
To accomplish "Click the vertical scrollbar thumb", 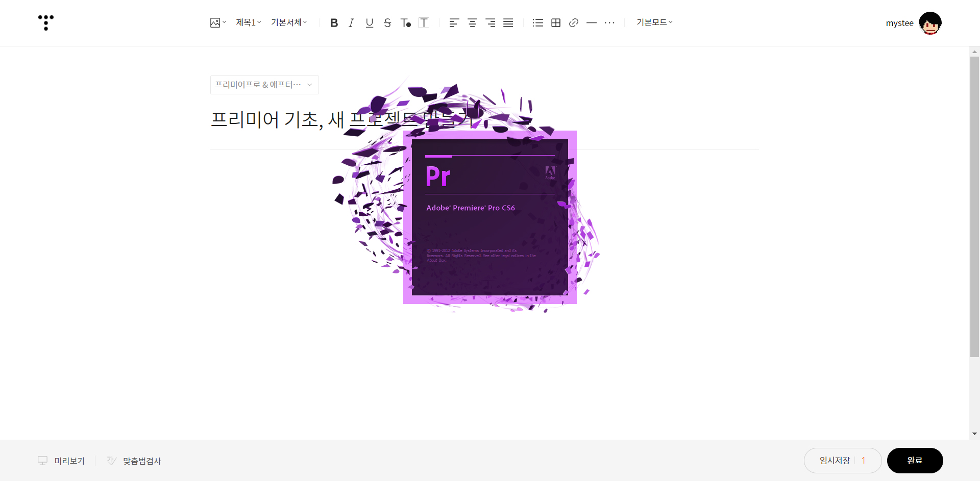I will (974, 207).
